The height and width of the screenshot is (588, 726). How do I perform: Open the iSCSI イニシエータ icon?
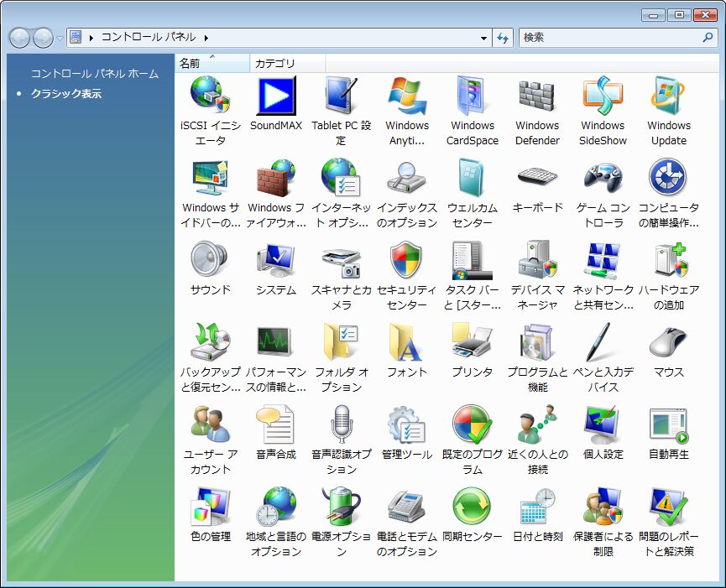210,96
